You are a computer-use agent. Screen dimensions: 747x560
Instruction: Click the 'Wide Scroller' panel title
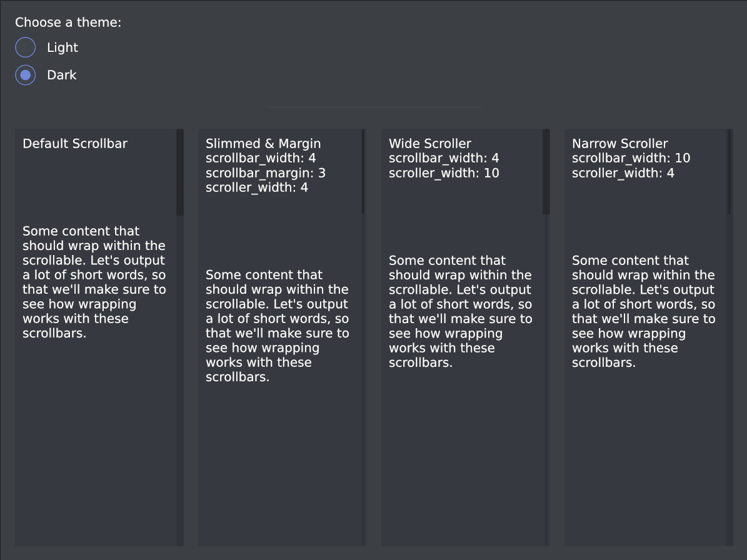point(430,144)
